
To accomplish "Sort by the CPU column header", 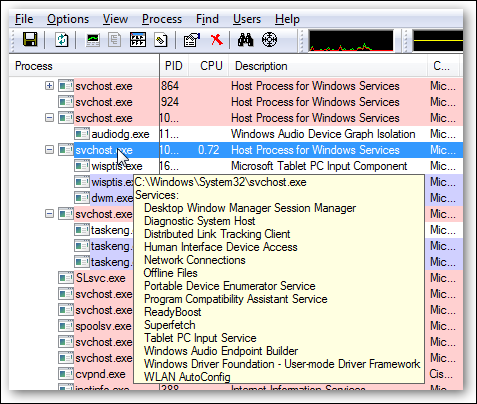I will (209, 66).
